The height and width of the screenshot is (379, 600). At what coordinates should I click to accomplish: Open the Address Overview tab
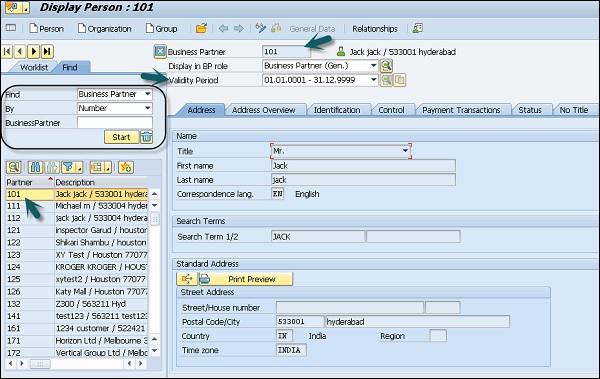point(264,110)
